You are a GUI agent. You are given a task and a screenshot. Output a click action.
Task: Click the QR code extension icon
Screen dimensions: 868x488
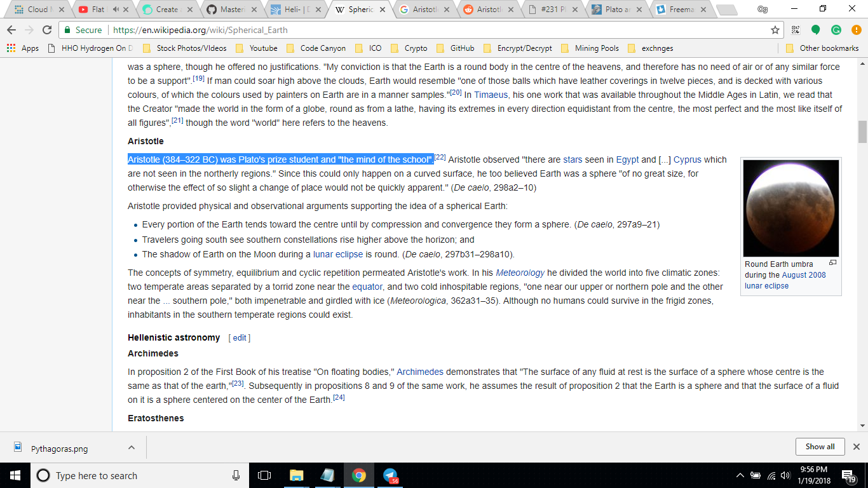coord(796,30)
